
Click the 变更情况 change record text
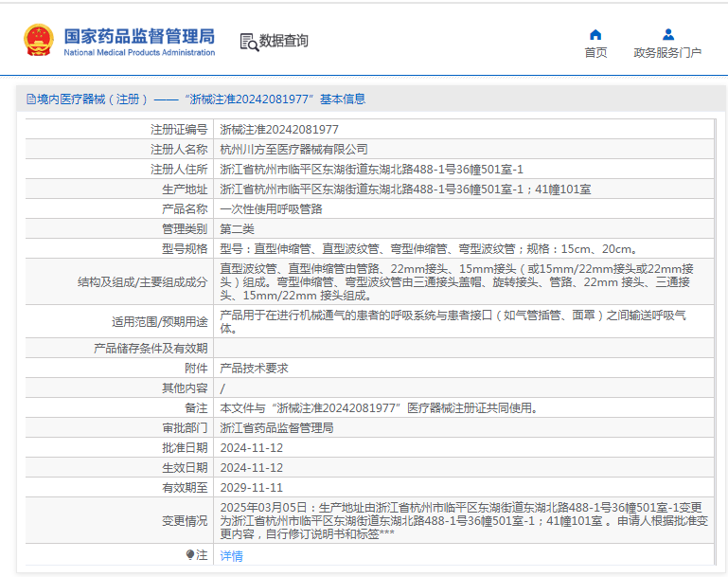point(464,521)
